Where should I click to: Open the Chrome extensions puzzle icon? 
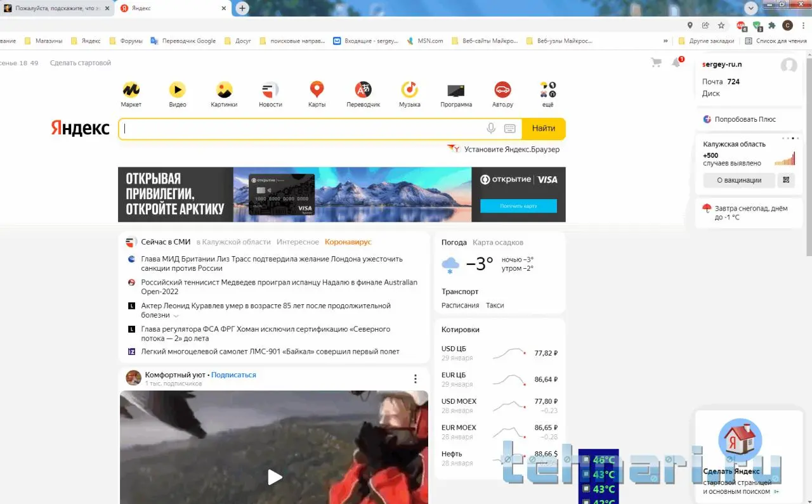coord(772,25)
